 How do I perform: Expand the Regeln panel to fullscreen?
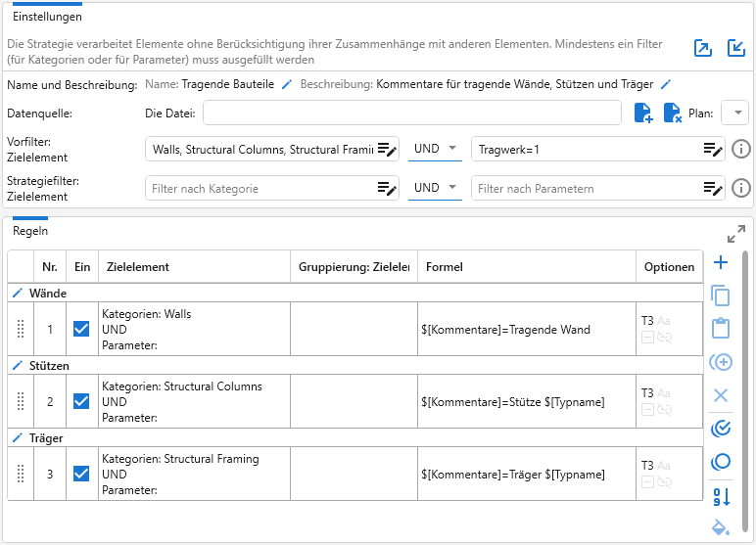point(736,234)
